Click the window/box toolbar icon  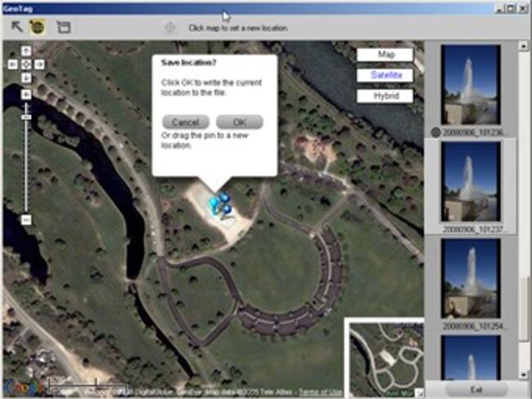pos(63,26)
